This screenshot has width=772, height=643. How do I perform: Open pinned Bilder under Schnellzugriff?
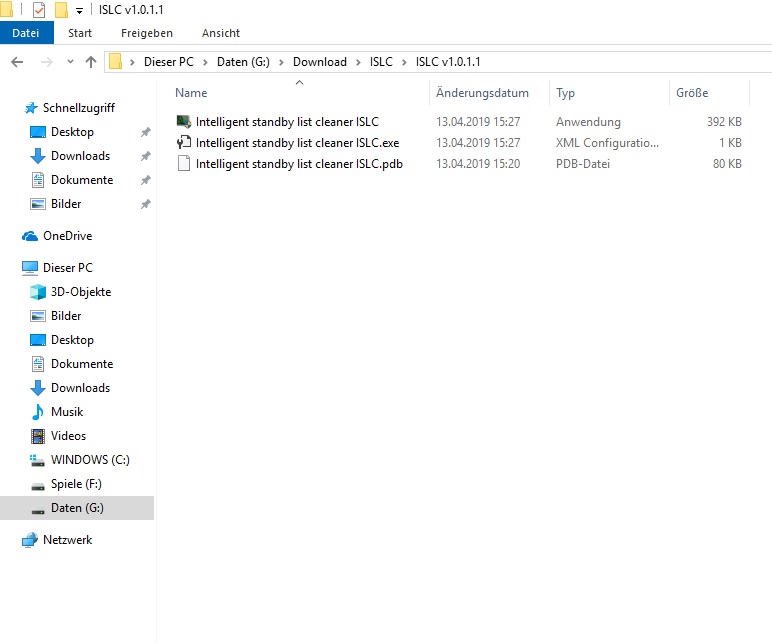pos(66,204)
